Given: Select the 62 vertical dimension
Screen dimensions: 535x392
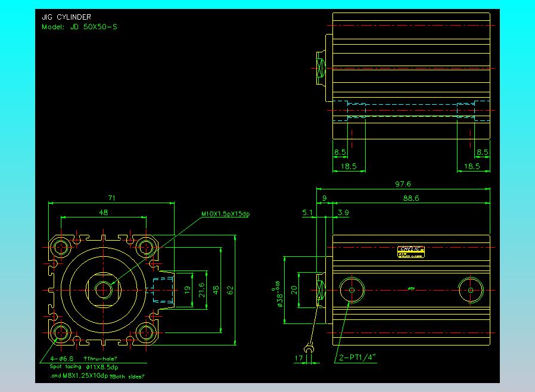Looking at the screenshot, I should coord(231,290).
